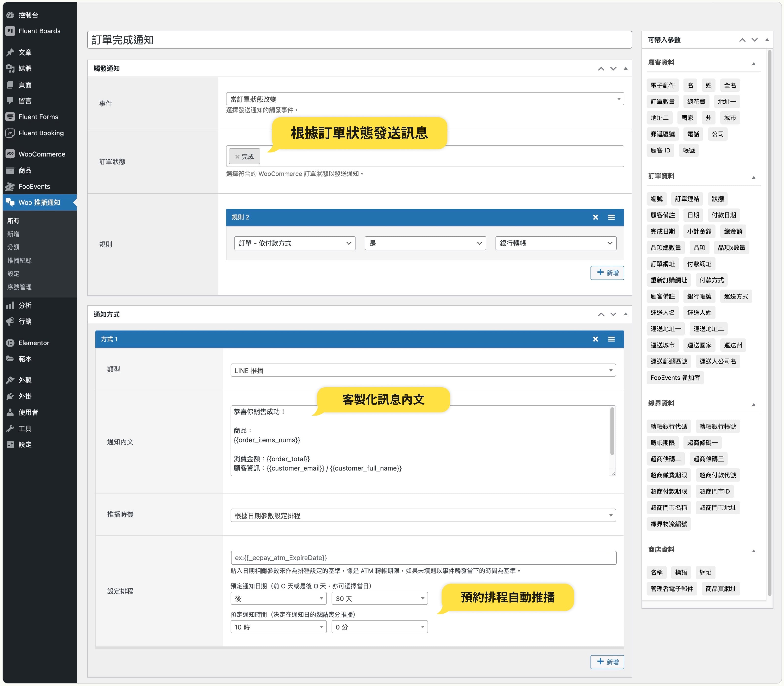
Task: Click the schedule date parameter input field
Action: pyautogui.click(x=423, y=557)
